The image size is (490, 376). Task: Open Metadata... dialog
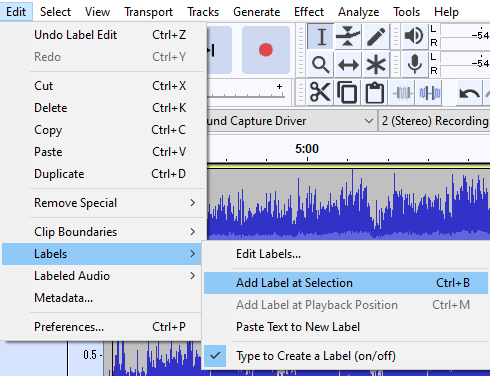tap(103, 298)
